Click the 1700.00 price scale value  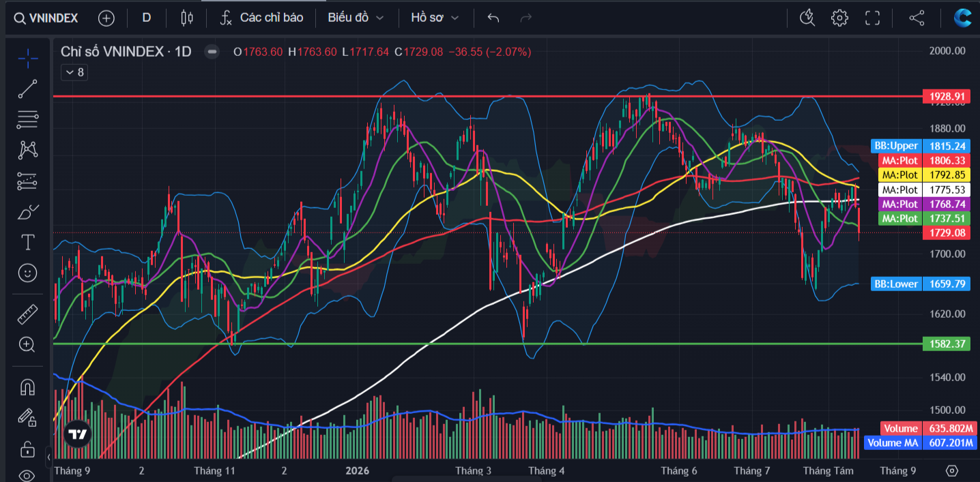[x=947, y=254]
